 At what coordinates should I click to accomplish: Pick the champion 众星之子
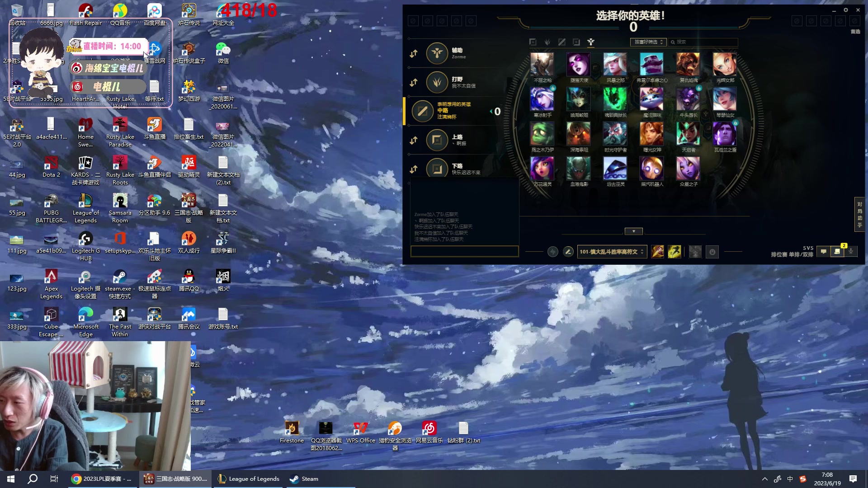pos(688,168)
